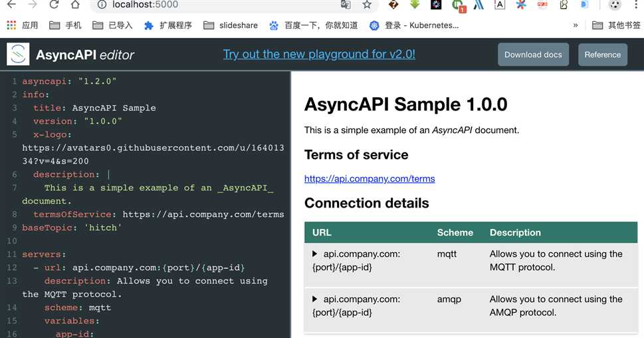Open the new v2.0 playground link

coord(319,55)
